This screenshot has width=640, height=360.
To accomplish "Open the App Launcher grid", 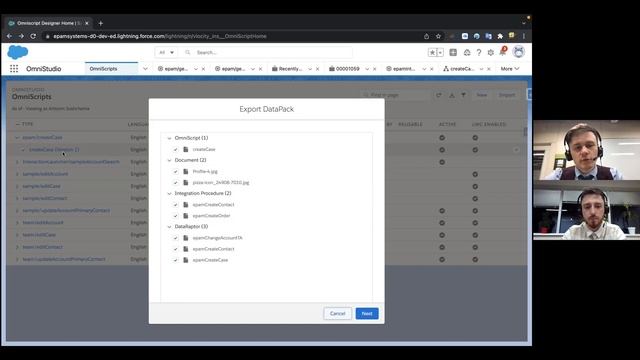I will point(14,69).
